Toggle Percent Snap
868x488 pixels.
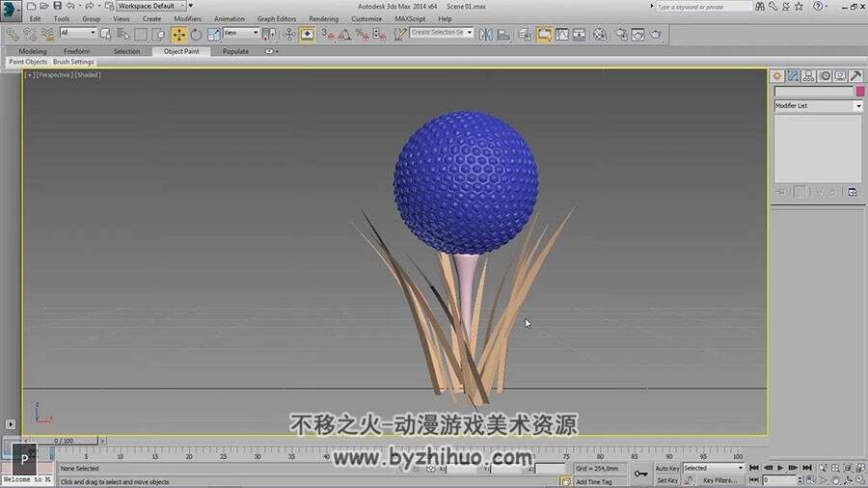362,35
